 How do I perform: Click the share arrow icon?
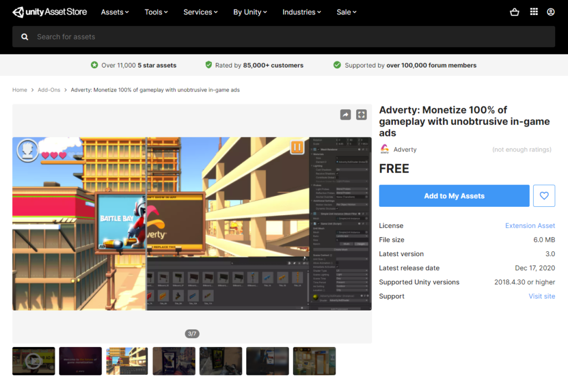point(345,115)
